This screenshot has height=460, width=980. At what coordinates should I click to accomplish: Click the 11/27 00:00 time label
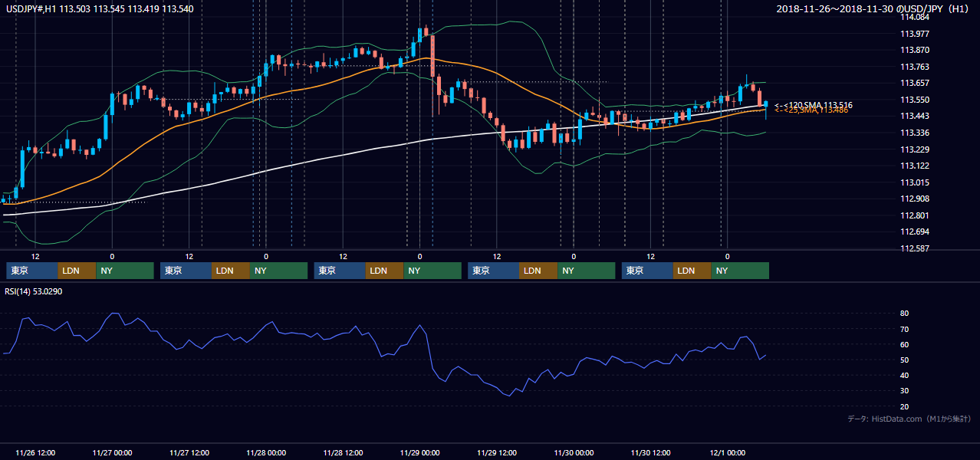[x=112, y=452]
